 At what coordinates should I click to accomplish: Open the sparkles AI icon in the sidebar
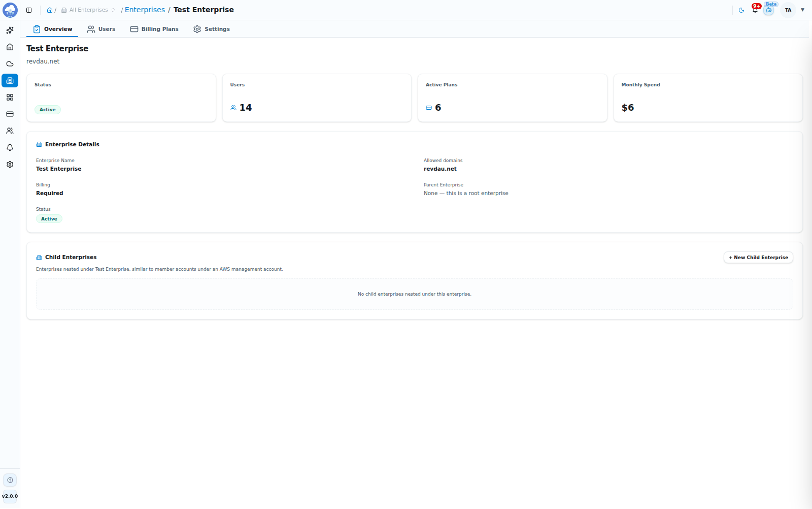10,30
